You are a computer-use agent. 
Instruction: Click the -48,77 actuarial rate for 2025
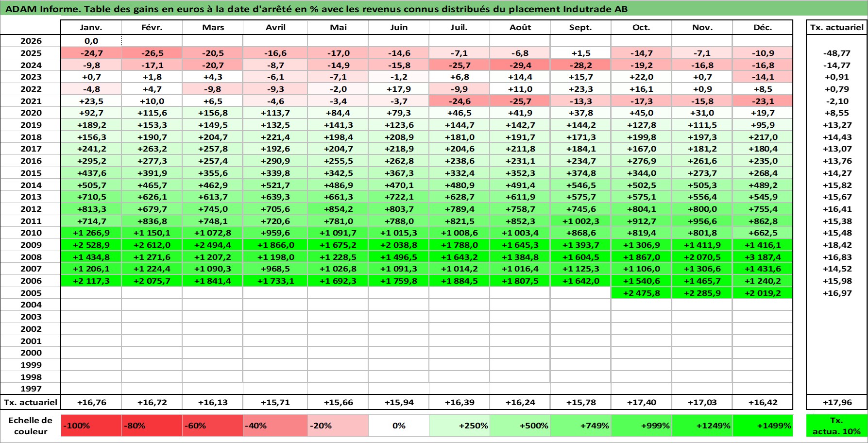(836, 53)
